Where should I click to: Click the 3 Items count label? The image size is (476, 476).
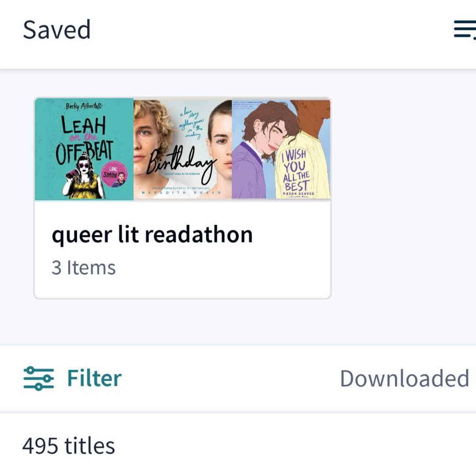(83, 268)
